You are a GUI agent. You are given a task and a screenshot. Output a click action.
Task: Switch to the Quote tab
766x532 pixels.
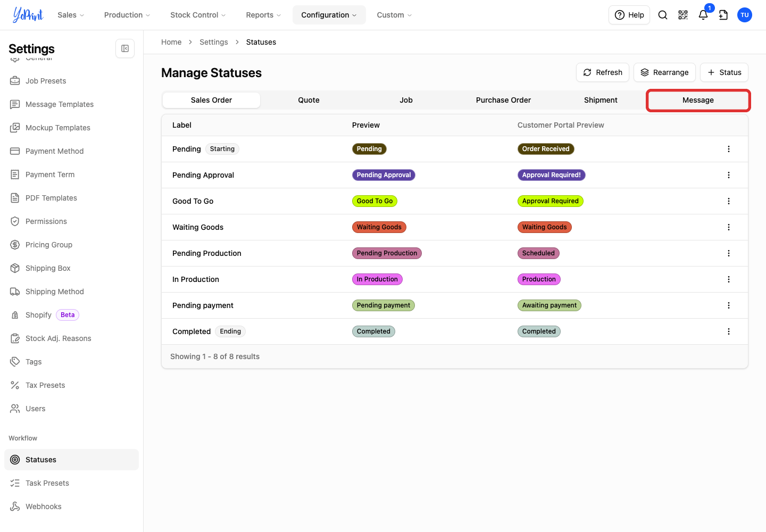pos(309,100)
